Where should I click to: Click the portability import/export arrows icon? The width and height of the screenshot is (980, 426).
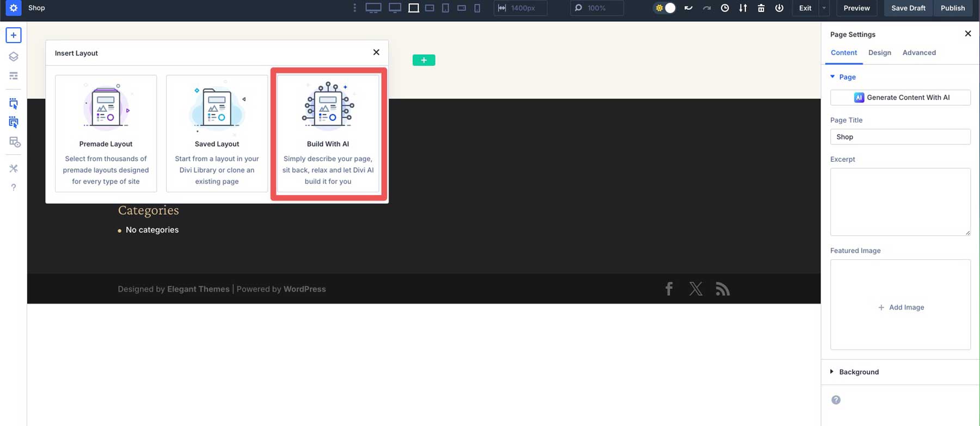(x=743, y=8)
